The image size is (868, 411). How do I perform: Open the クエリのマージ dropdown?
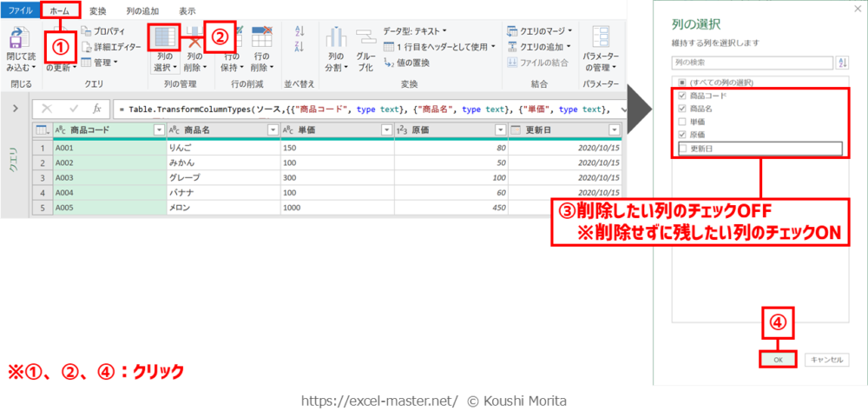pyautogui.click(x=542, y=30)
